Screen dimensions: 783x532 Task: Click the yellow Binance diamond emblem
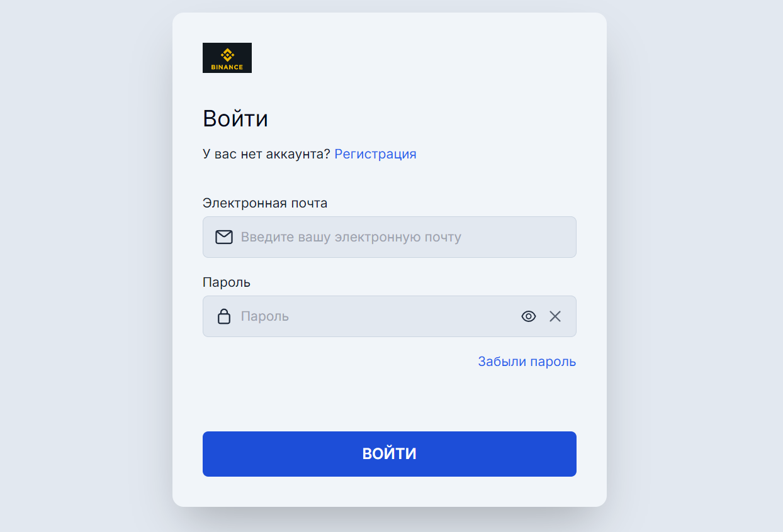(227, 55)
